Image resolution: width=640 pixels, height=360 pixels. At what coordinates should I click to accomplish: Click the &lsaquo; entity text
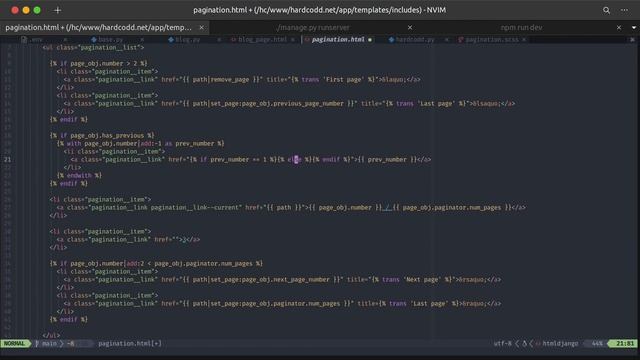(x=486, y=104)
